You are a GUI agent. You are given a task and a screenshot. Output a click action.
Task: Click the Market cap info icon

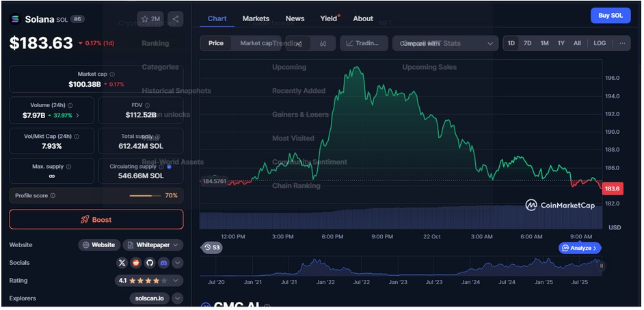coord(112,74)
